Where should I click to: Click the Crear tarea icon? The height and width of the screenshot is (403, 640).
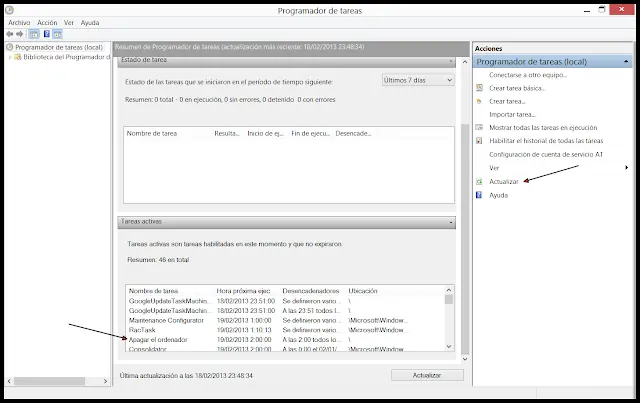tap(479, 101)
